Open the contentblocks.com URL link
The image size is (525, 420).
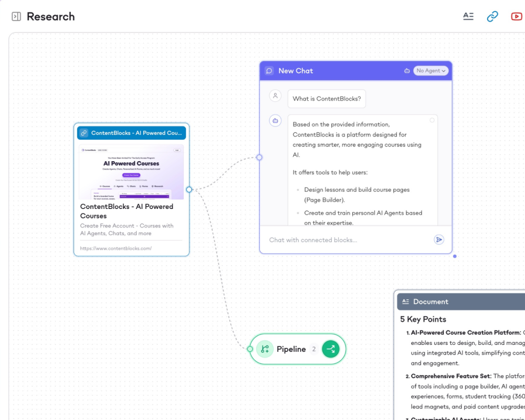pos(116,248)
